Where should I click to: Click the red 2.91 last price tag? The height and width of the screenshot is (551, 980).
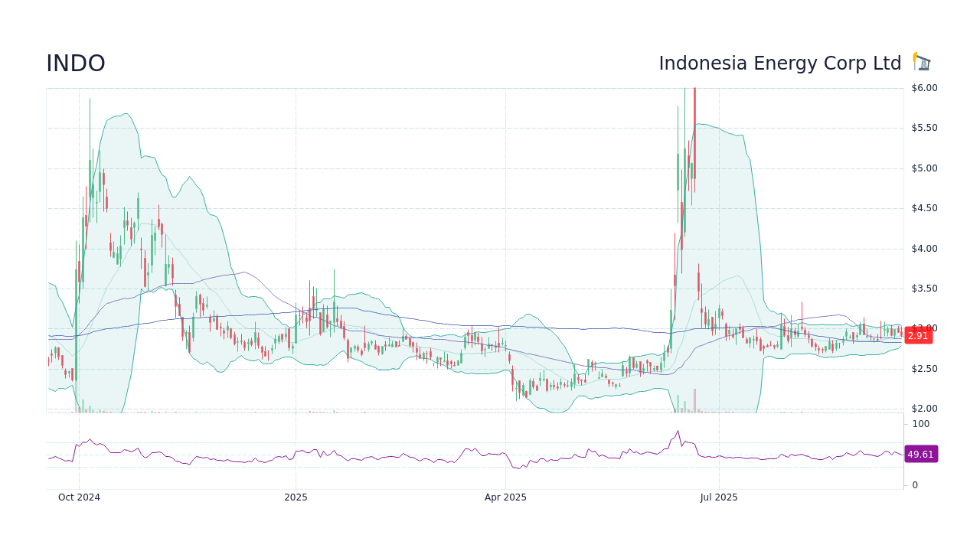[918, 336]
